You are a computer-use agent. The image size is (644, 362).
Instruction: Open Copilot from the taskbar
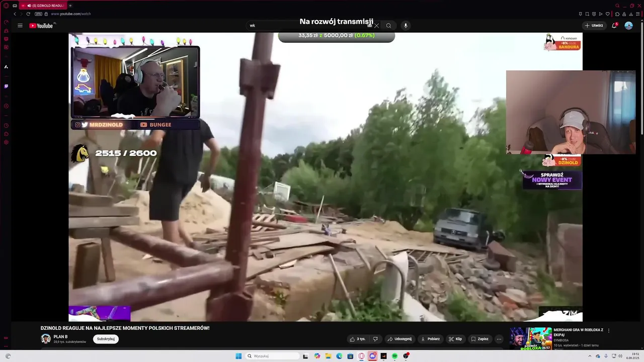point(317,356)
